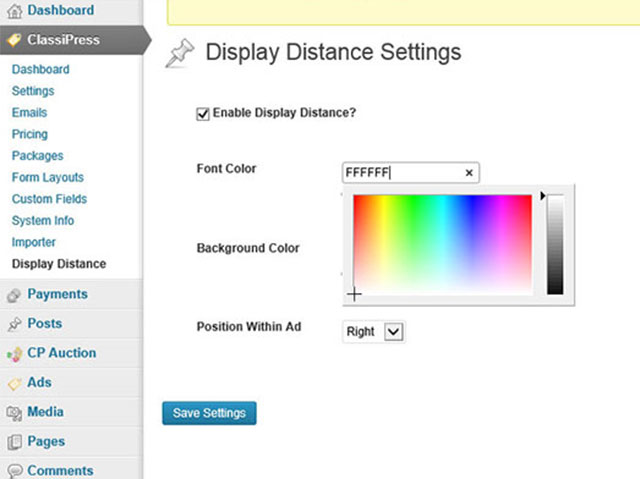
Task: Toggle the Enable Display Distance checkbox
Action: tap(203, 114)
